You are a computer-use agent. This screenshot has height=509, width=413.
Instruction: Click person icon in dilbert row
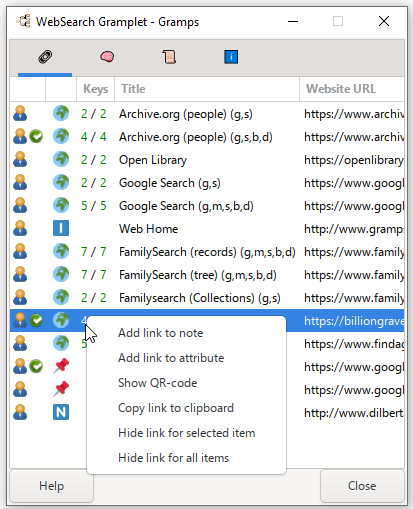[x=20, y=412]
